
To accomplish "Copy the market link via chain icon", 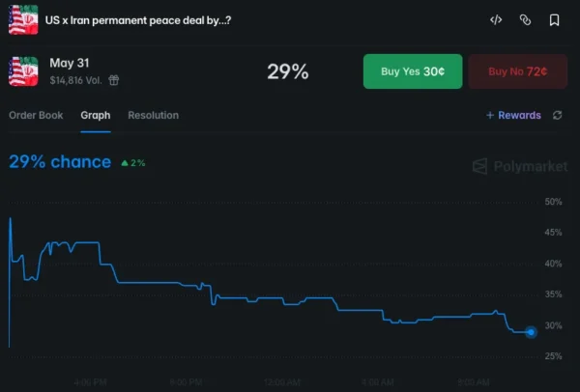I will pyautogui.click(x=525, y=19).
